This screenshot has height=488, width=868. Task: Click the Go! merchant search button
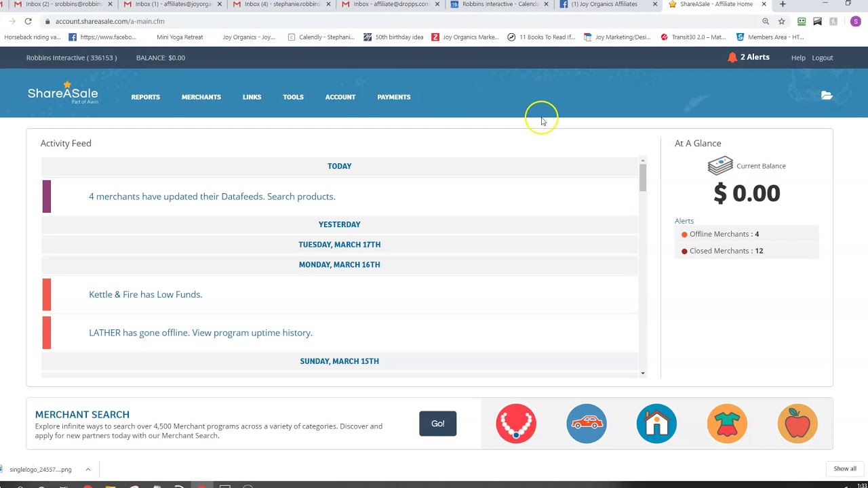click(438, 424)
